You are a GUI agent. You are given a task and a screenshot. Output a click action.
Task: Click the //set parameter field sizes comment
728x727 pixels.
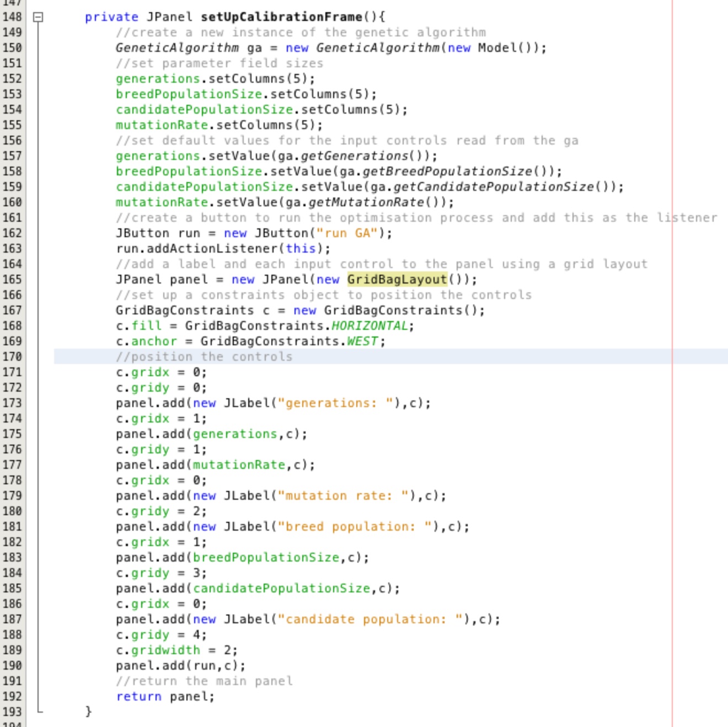(220, 63)
